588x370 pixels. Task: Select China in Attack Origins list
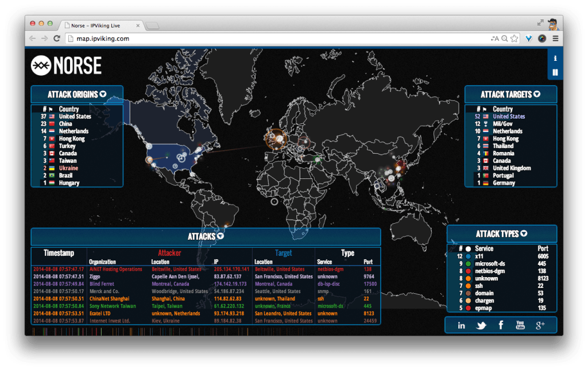coord(65,124)
